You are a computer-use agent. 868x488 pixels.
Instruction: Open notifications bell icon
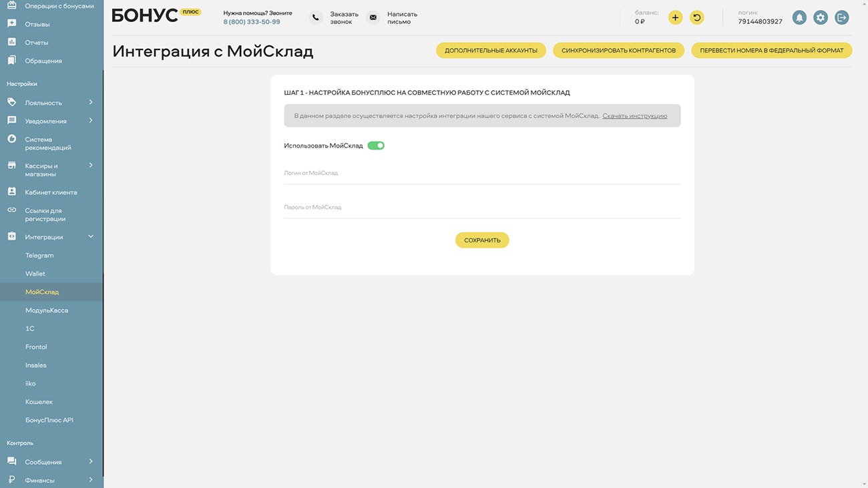coord(799,18)
